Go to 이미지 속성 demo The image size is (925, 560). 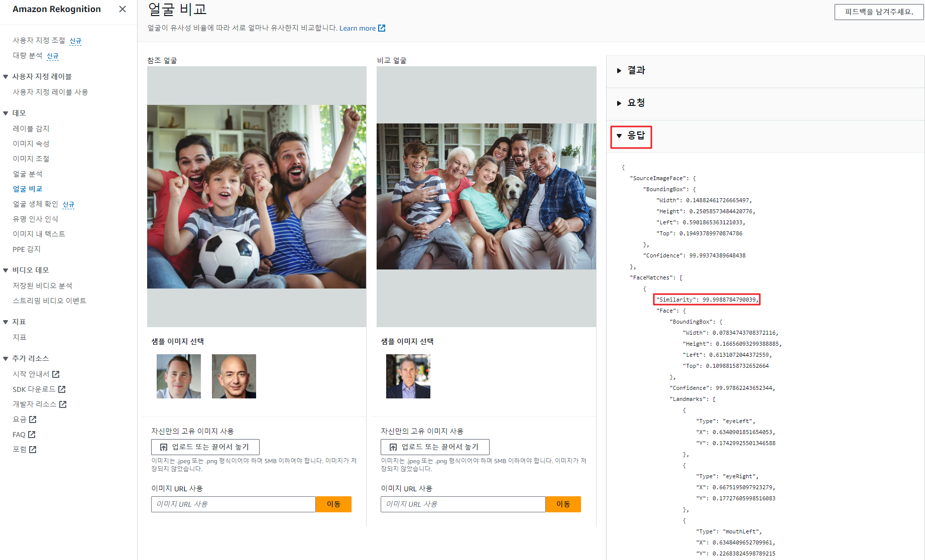[31, 144]
